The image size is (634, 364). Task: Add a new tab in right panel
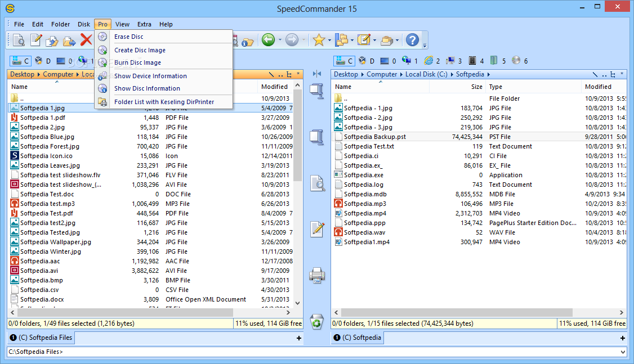[623, 338]
